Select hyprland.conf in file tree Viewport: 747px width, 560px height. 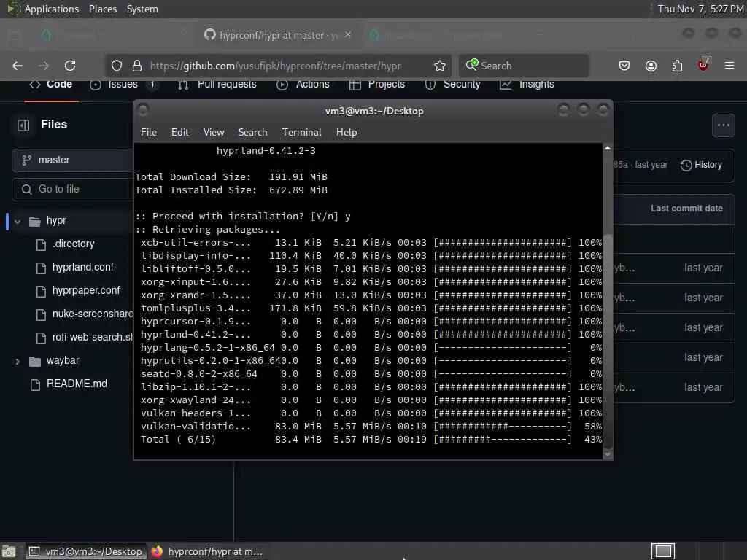point(83,267)
